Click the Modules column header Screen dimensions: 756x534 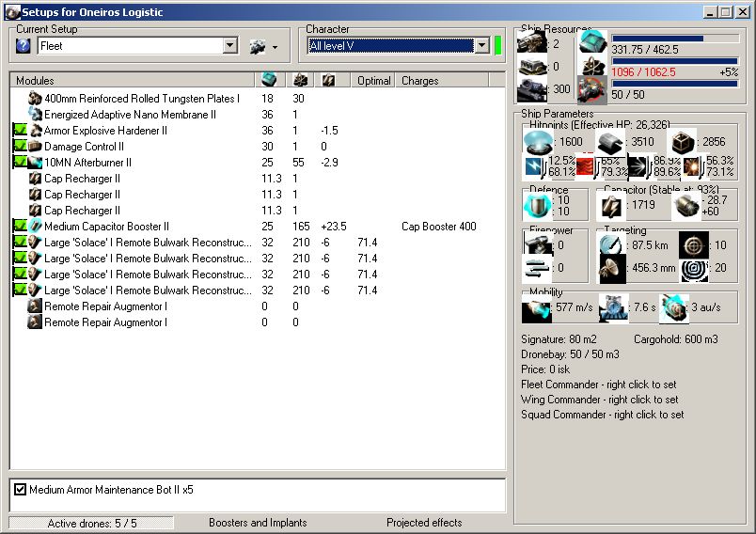pos(132,80)
